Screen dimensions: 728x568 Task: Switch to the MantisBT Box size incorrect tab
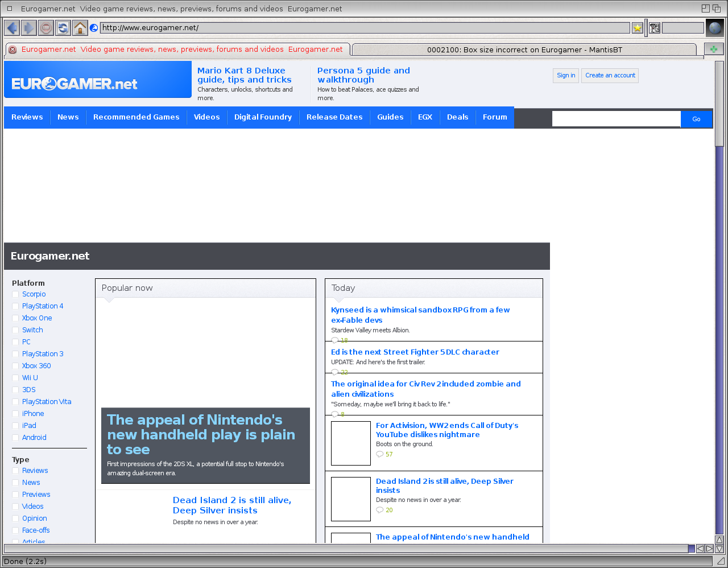point(524,50)
